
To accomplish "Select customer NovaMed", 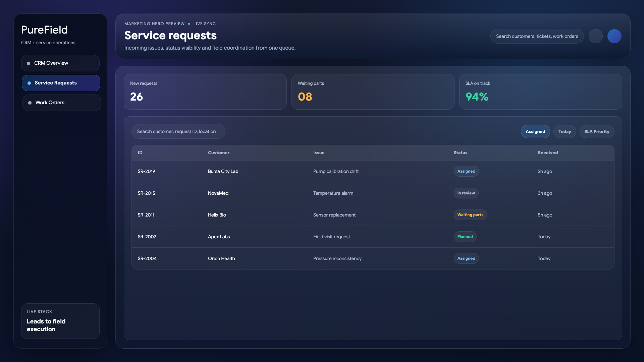I will (x=218, y=193).
